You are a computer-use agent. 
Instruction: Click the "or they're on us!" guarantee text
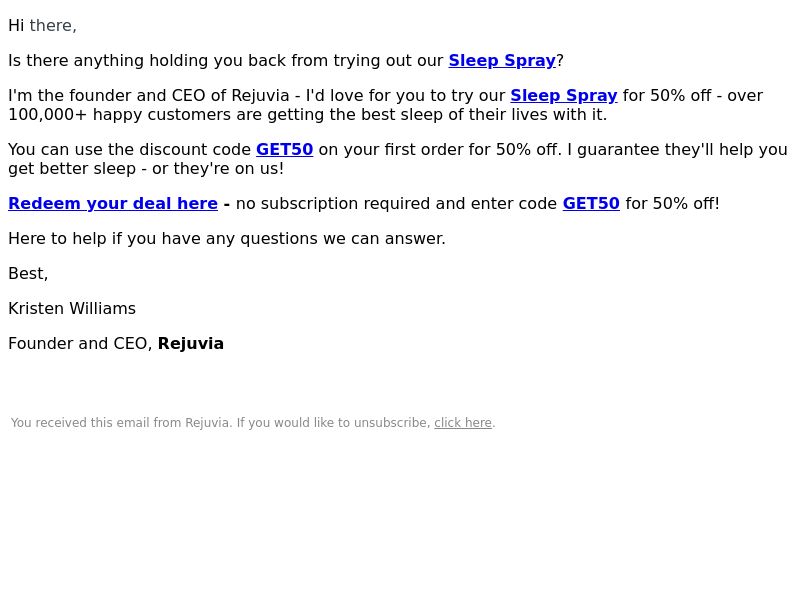click(x=218, y=169)
